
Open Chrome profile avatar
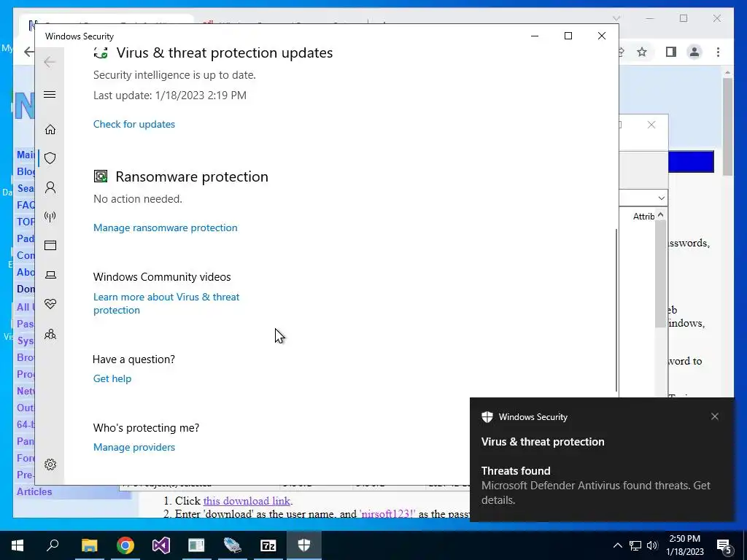click(694, 52)
